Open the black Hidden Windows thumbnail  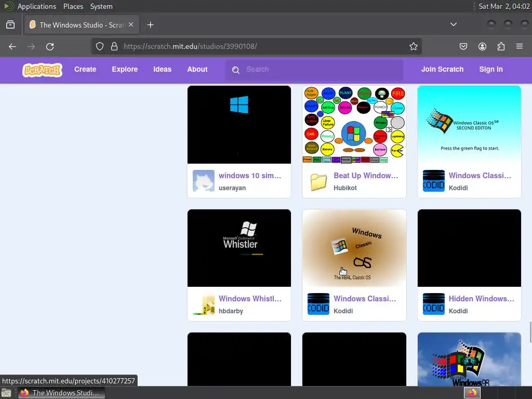pyautogui.click(x=469, y=248)
